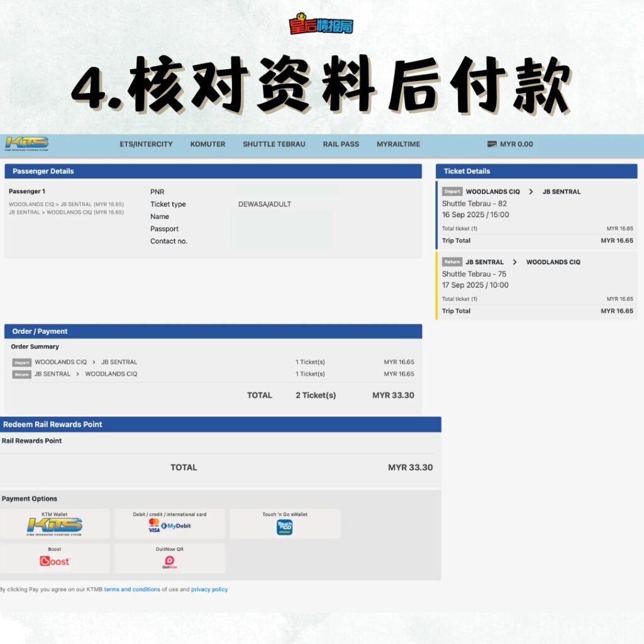Select KTM Wallet payment option
The image size is (644, 644).
55,524
